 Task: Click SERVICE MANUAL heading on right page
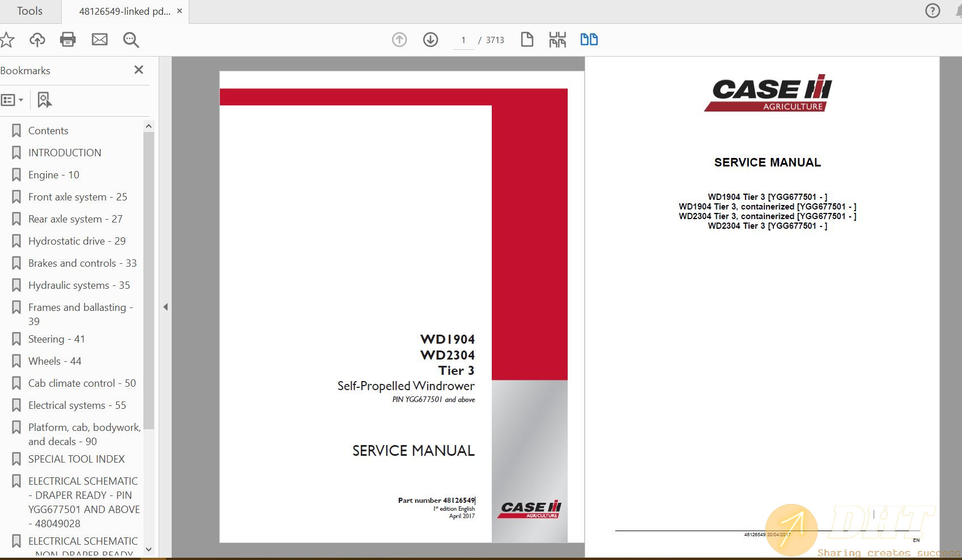tap(767, 163)
